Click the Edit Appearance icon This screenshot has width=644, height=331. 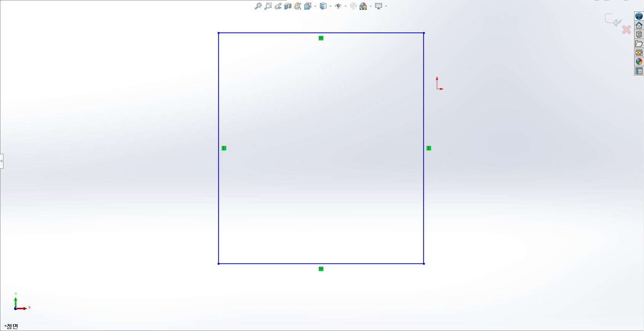click(353, 6)
